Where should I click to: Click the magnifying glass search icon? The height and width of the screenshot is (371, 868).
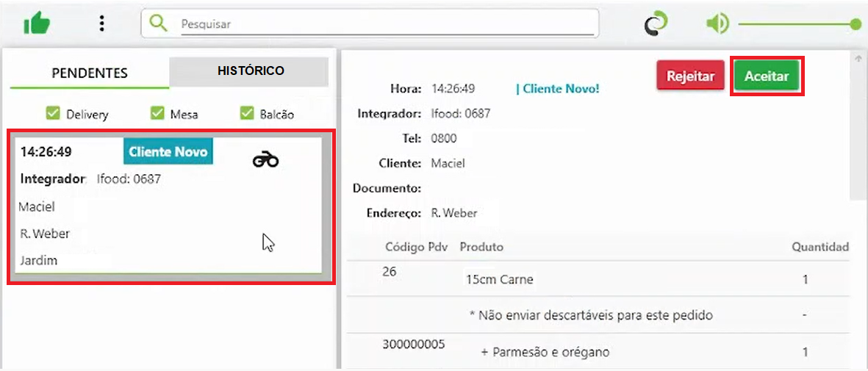(x=158, y=24)
